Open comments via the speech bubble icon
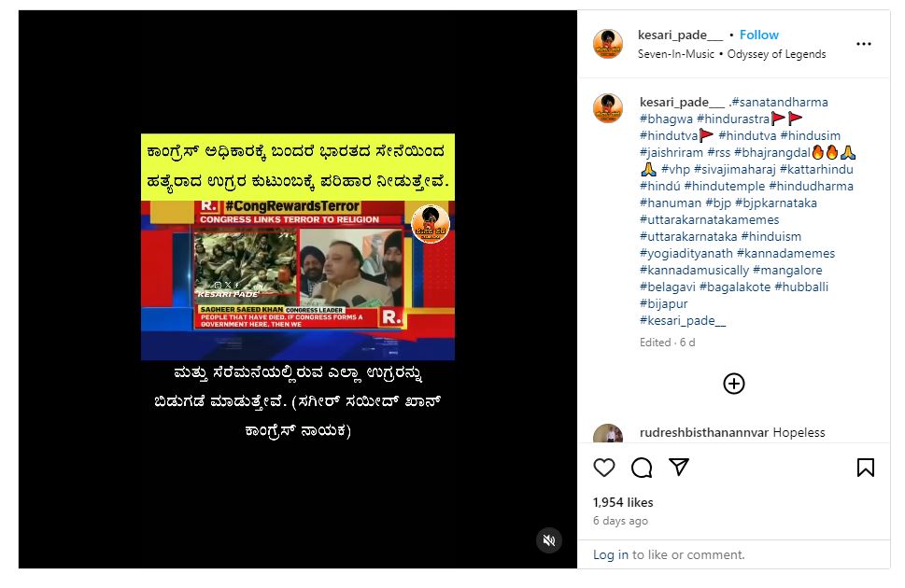This screenshot has height=588, width=905. point(642,468)
